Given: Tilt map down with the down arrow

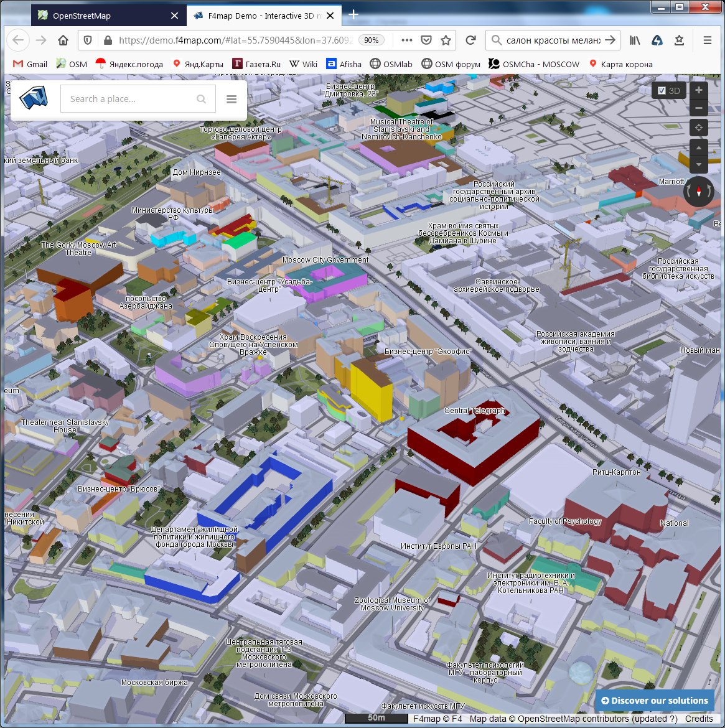Looking at the screenshot, I should coord(698,164).
